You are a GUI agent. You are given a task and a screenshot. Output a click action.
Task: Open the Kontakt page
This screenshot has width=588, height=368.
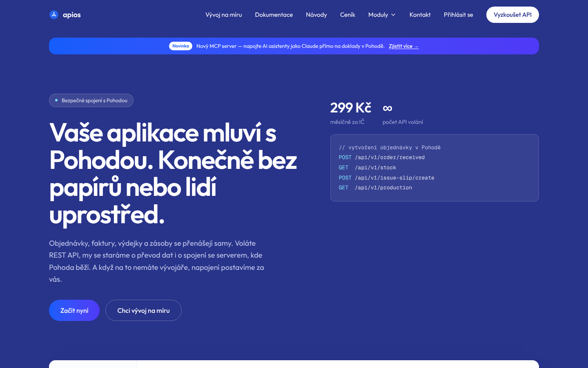click(x=420, y=15)
